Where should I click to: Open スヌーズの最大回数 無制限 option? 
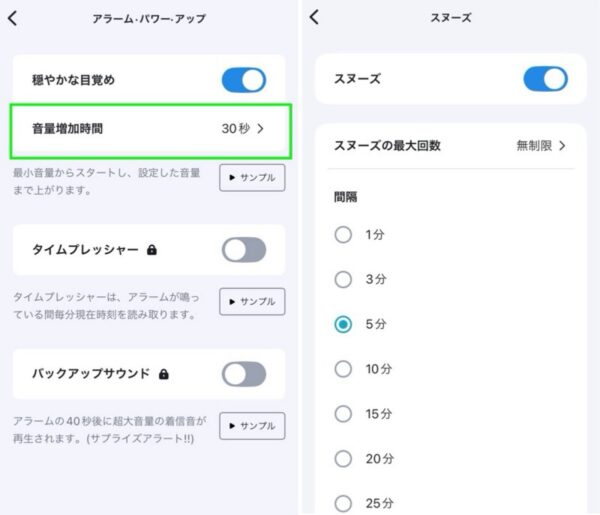(x=450, y=146)
